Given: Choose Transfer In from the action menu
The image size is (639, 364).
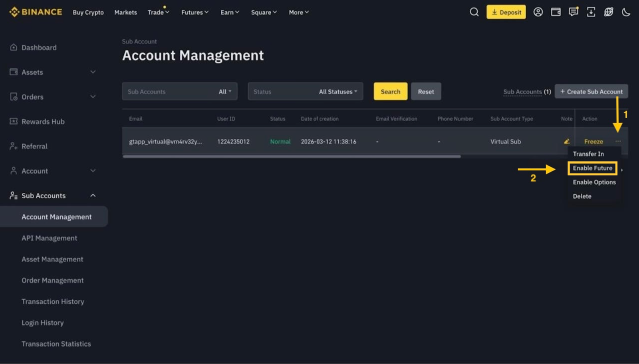Looking at the screenshot, I should (x=588, y=154).
